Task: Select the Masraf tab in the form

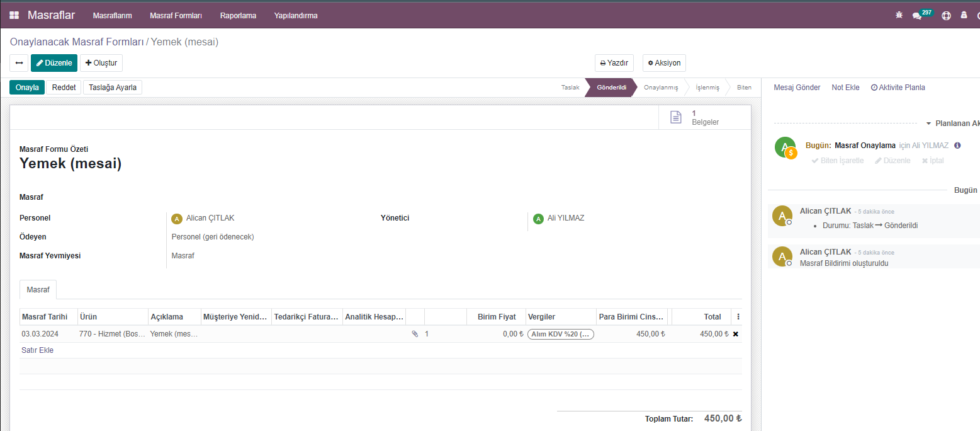Action: tap(38, 289)
